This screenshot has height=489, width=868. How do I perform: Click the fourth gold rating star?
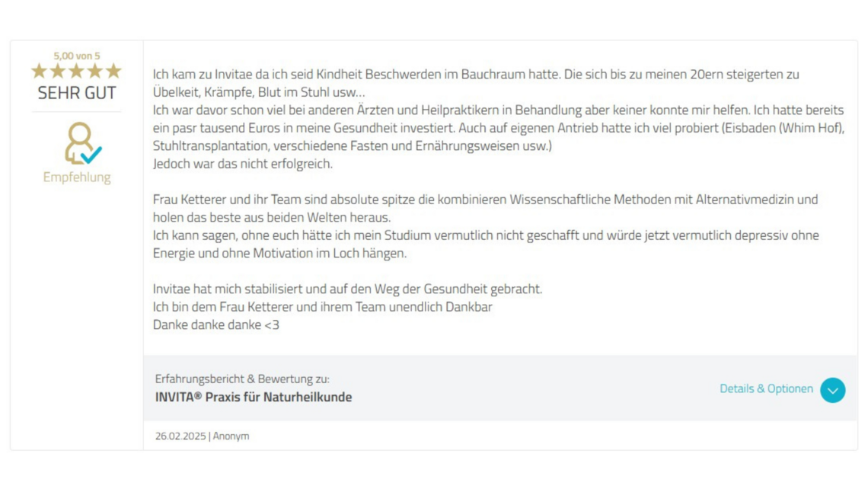point(94,72)
